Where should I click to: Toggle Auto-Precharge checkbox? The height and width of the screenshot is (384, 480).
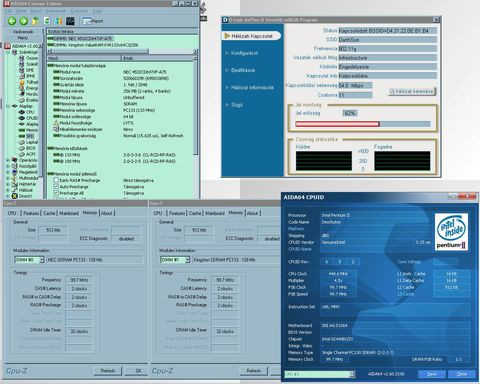56,187
